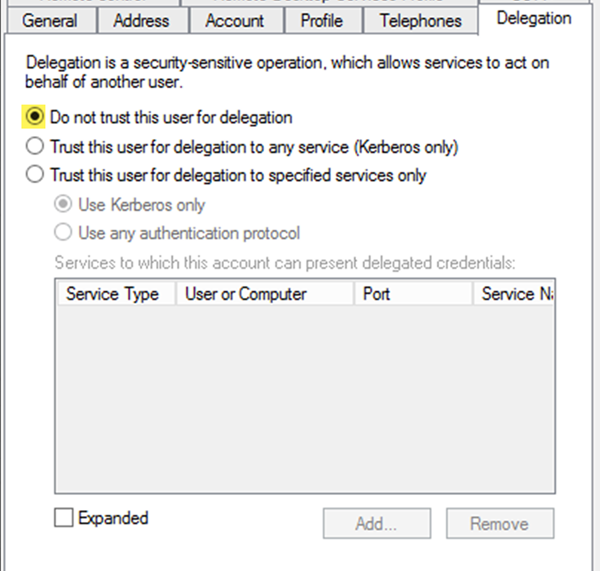
Task: Click the 'User or Computer' column header
Action: (x=263, y=294)
